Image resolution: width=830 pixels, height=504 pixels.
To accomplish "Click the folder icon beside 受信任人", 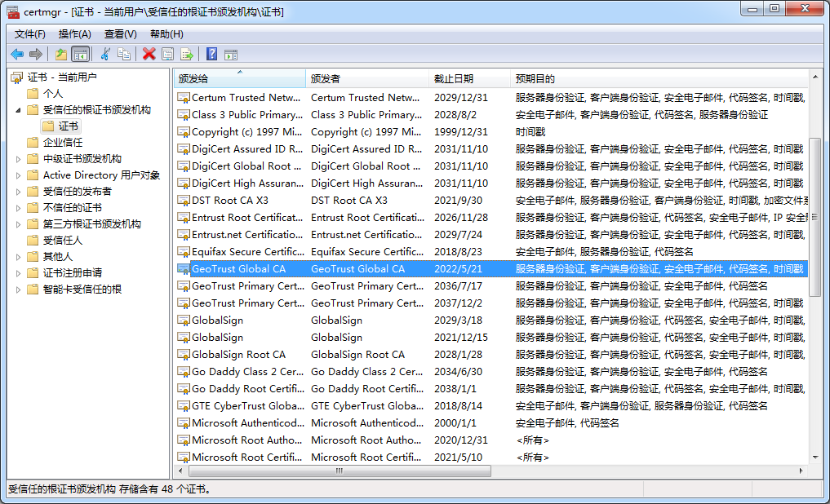I will [x=33, y=240].
